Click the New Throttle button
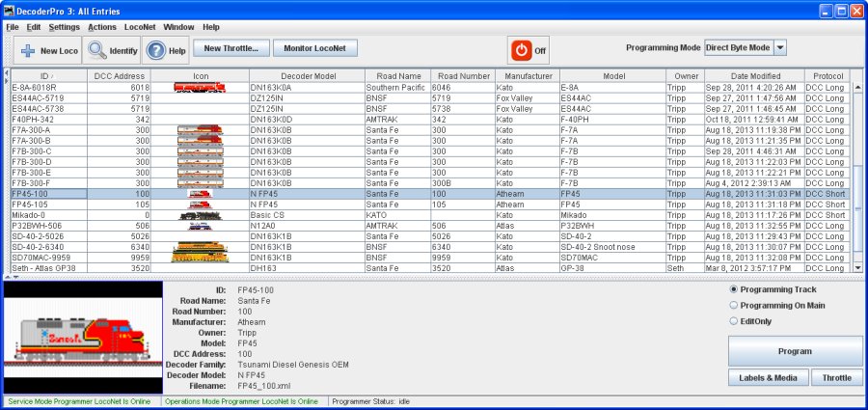 [x=231, y=47]
